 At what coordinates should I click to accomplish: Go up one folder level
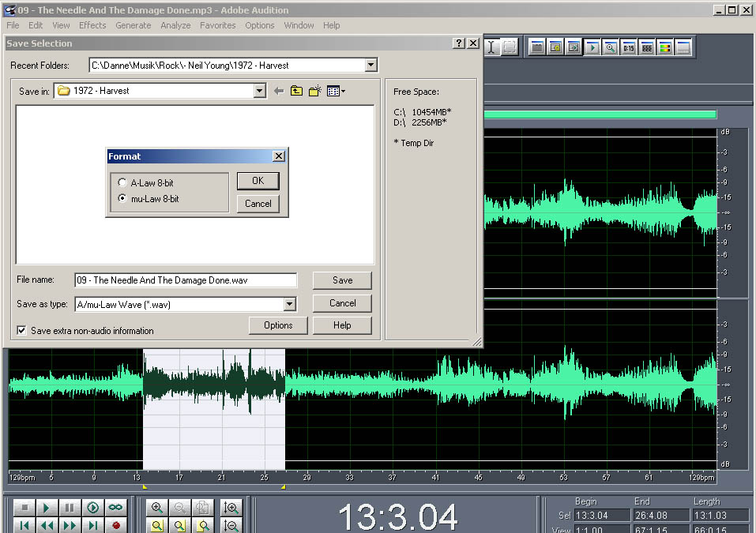click(x=296, y=91)
